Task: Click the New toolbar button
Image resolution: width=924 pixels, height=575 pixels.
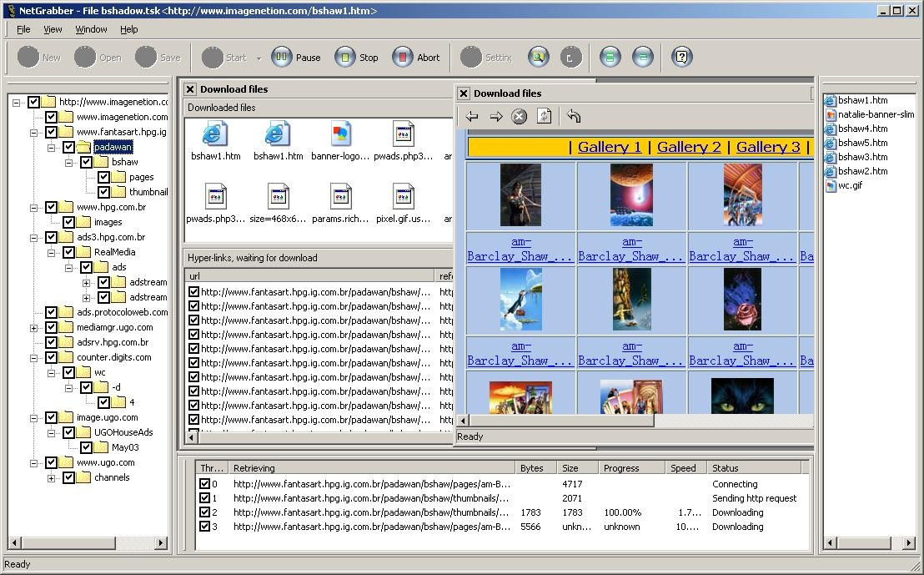Action: tap(39, 58)
